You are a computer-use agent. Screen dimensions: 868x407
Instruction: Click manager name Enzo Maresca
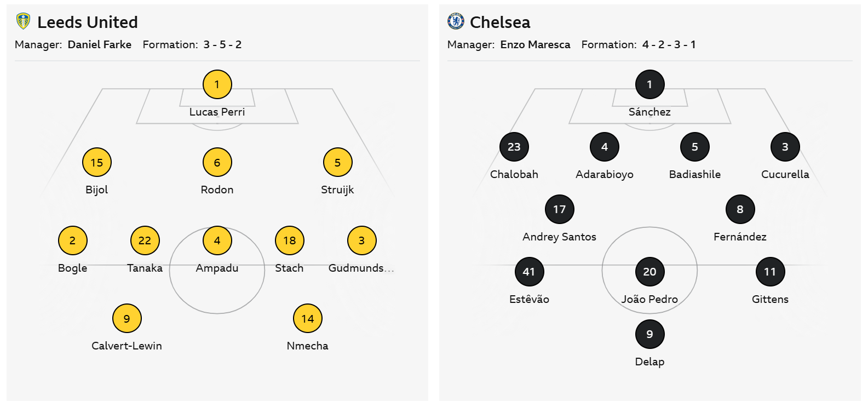(x=535, y=45)
